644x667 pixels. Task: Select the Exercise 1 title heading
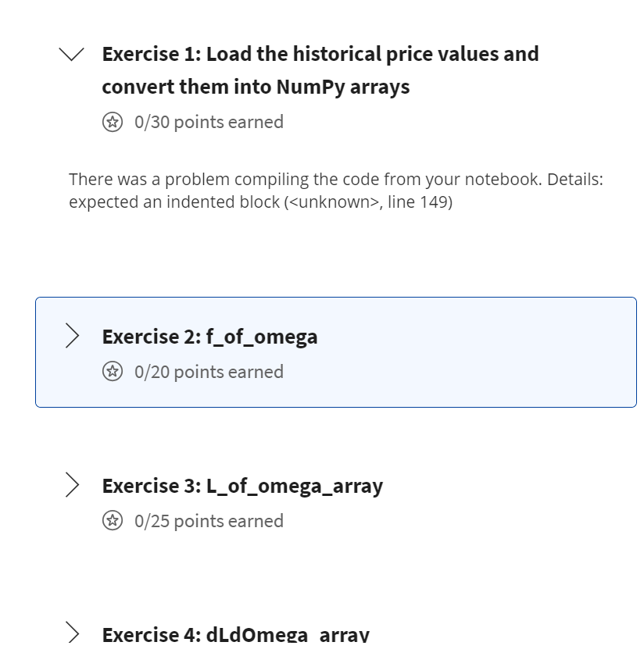click(x=320, y=55)
